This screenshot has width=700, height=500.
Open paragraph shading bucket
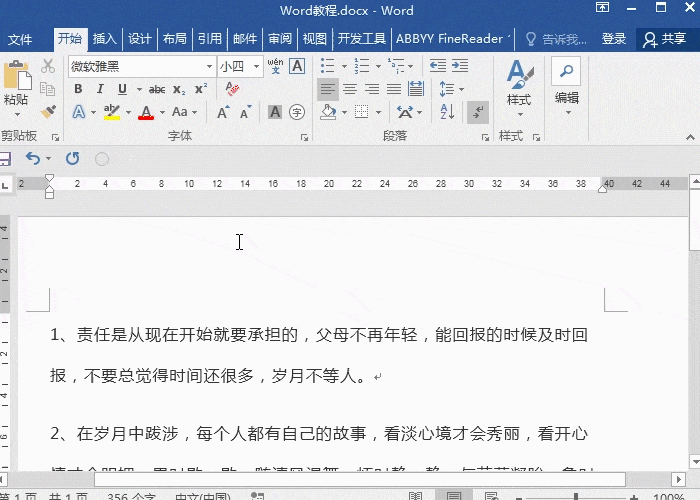(329, 112)
